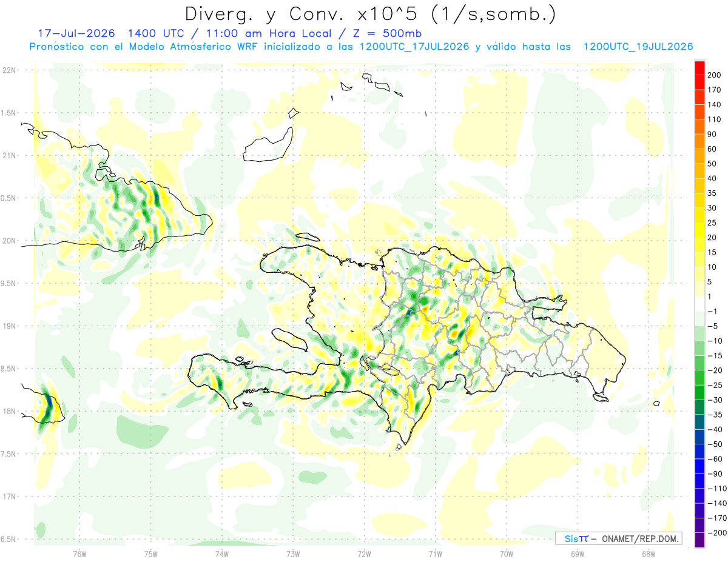Click the longitude axis label 76W
The image size is (728, 562).
pyautogui.click(x=79, y=554)
